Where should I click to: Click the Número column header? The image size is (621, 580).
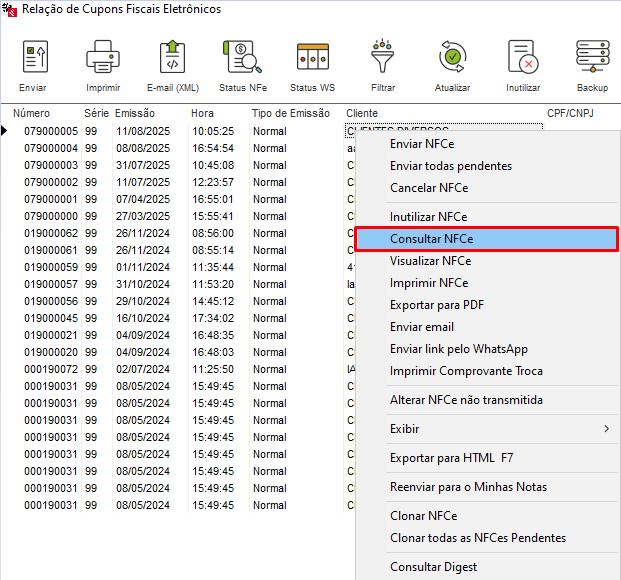click(x=31, y=113)
